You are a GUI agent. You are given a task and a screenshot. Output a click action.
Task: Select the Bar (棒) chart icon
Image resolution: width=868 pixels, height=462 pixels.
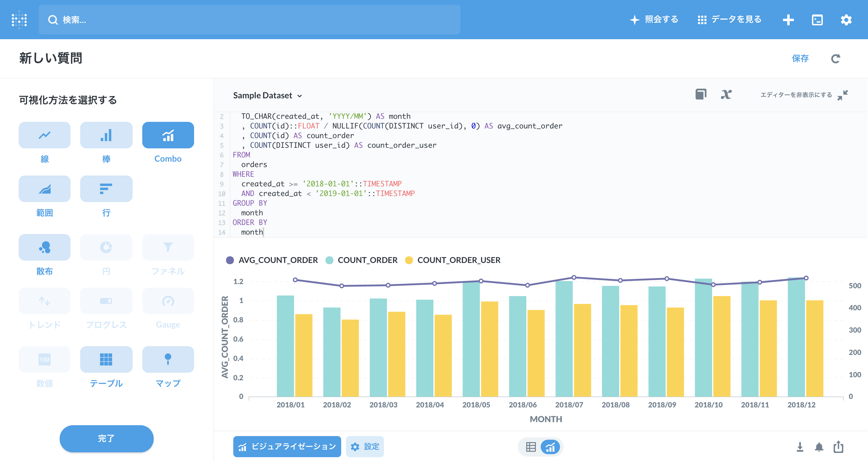tap(106, 135)
